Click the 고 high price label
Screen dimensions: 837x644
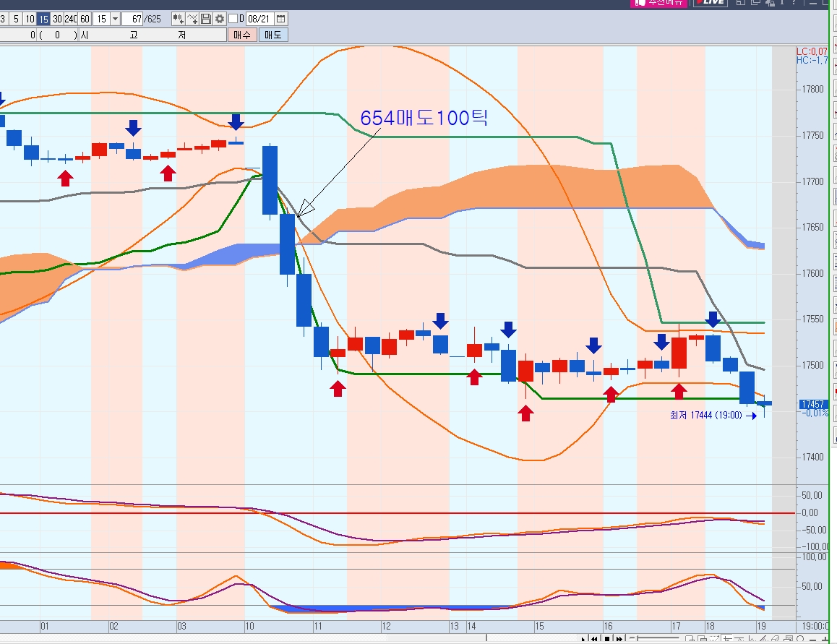coord(134,35)
